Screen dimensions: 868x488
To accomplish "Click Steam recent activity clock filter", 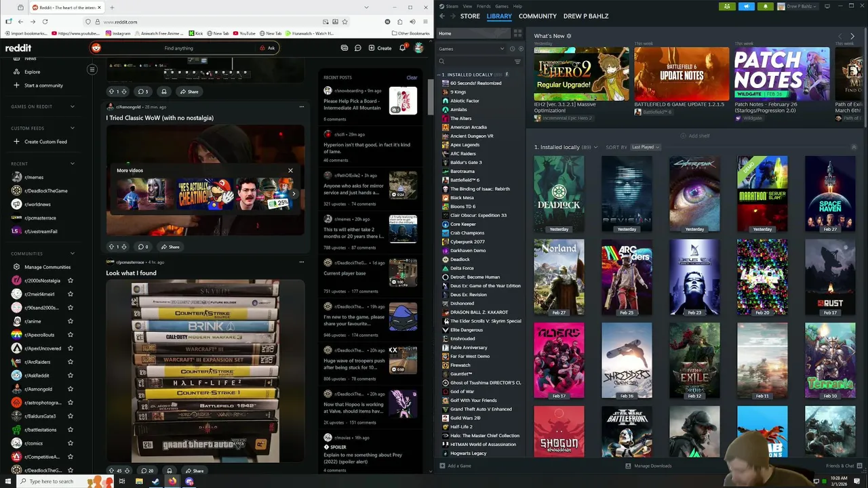I will 512,49.
